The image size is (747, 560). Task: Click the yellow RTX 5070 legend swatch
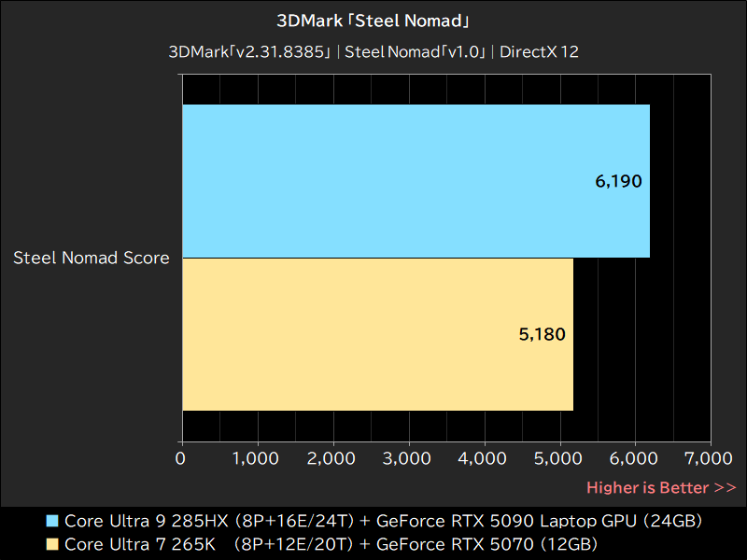pyautogui.click(x=51, y=545)
